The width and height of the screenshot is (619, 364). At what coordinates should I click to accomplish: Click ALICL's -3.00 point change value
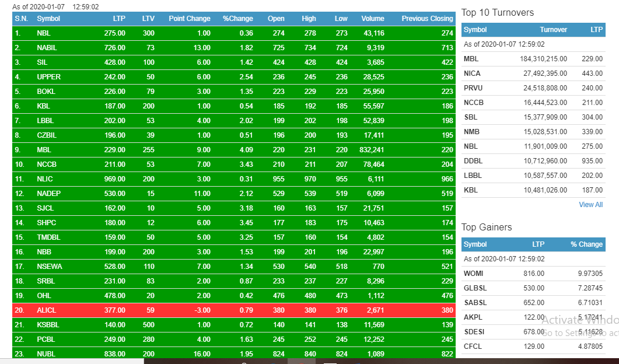point(202,311)
